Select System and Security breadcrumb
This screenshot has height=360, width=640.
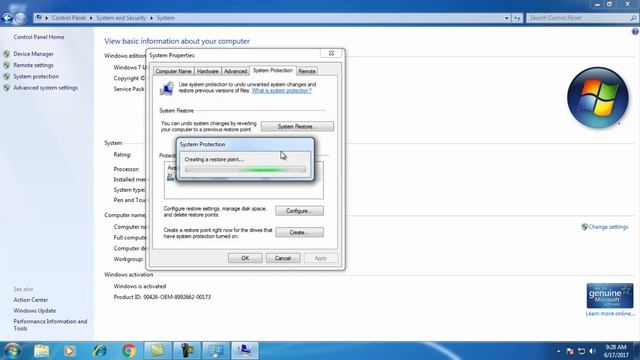point(121,18)
